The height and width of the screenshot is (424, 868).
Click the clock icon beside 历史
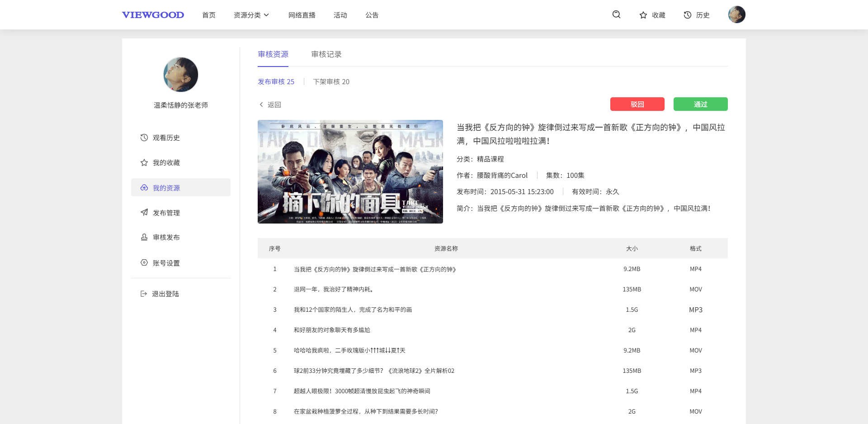687,15
